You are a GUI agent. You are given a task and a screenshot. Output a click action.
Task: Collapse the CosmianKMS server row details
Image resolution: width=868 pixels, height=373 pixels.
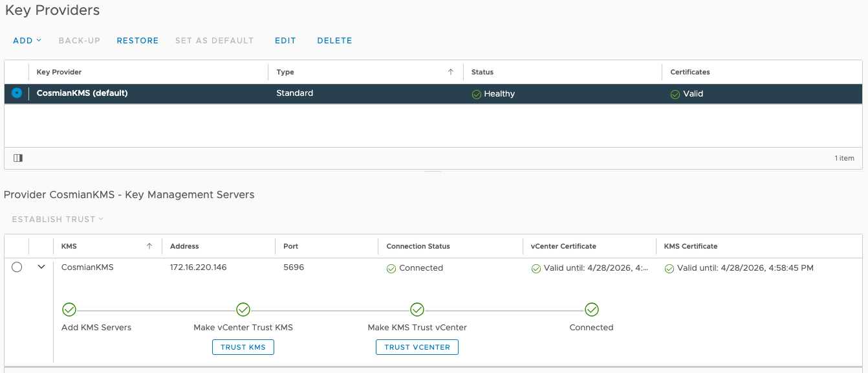pyautogui.click(x=41, y=267)
